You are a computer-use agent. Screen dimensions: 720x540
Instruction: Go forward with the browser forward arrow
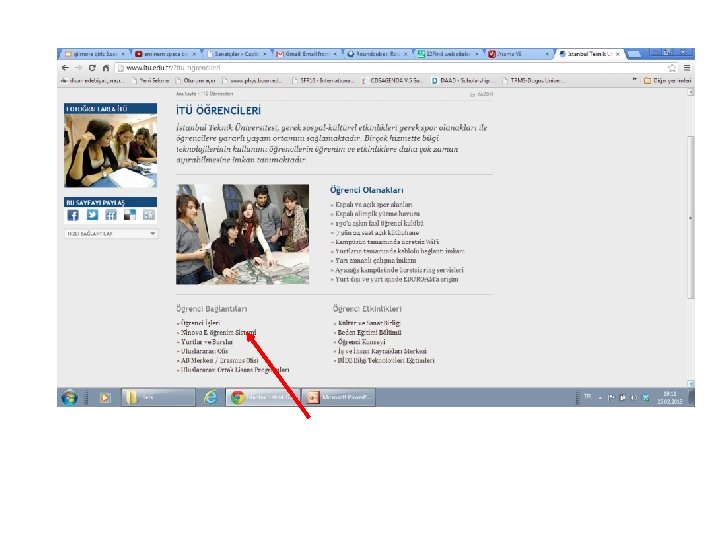(x=78, y=68)
